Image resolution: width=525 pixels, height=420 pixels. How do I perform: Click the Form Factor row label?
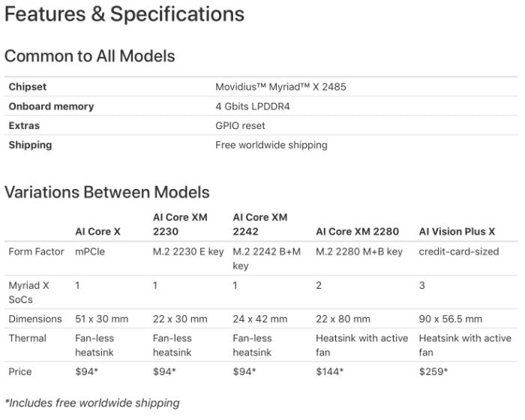click(36, 251)
